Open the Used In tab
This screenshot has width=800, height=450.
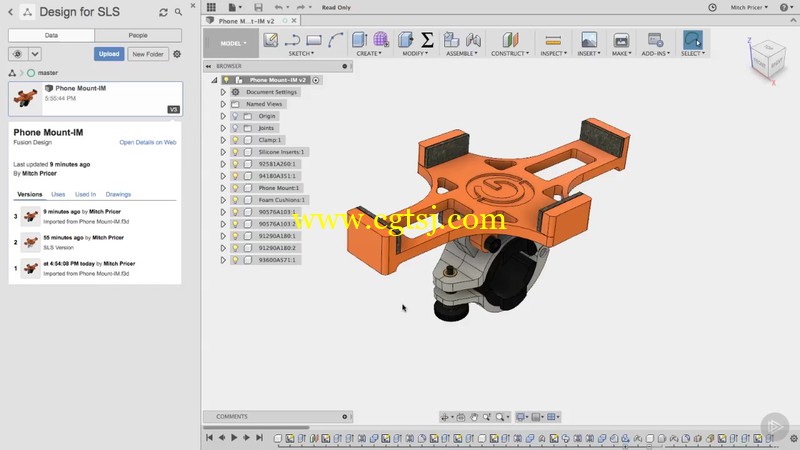[85, 194]
